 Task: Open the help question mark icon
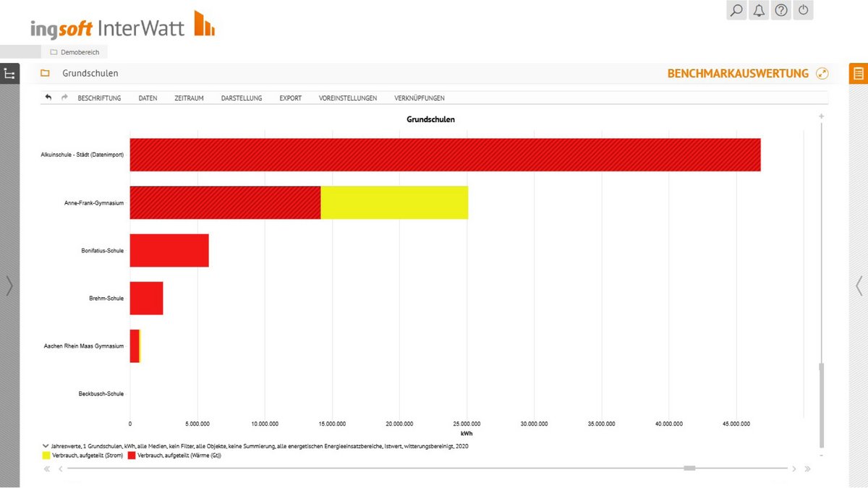[x=781, y=11]
